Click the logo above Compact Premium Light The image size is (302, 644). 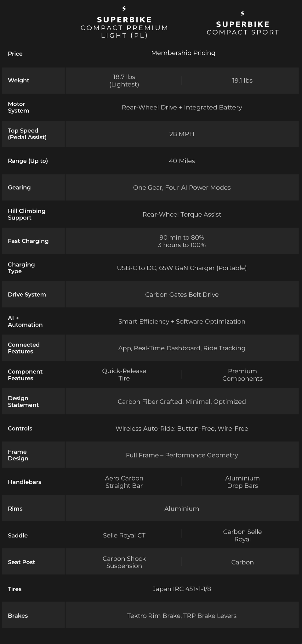124,8
